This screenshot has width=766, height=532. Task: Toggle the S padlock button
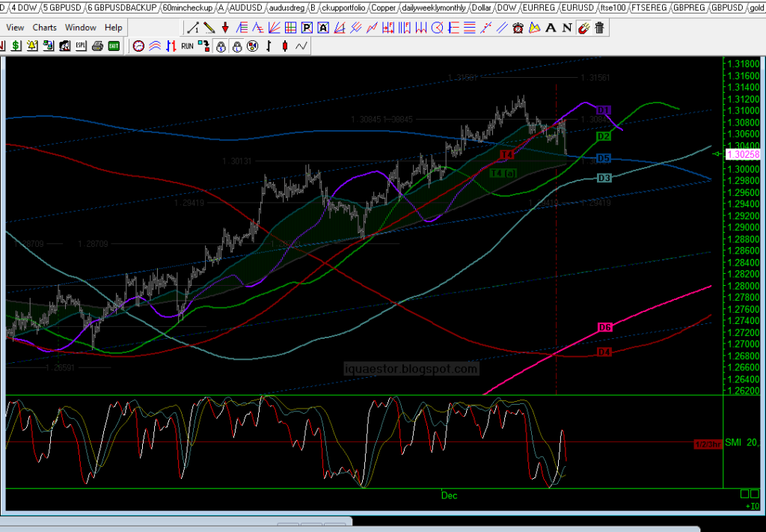(x=221, y=46)
